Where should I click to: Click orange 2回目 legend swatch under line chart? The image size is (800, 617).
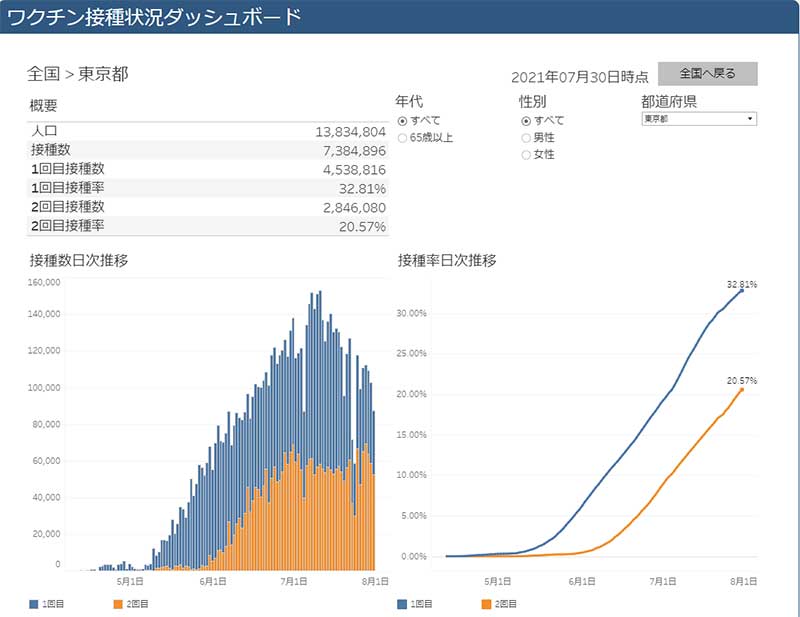(x=487, y=604)
